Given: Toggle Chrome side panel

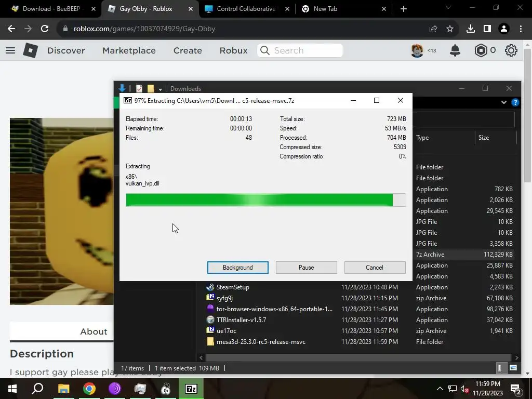Looking at the screenshot, I should click(x=487, y=29).
